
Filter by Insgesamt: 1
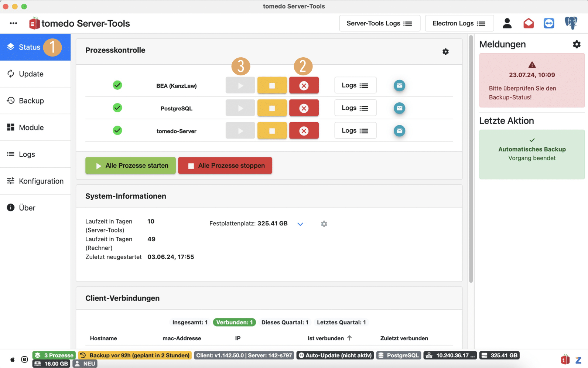pos(190,322)
